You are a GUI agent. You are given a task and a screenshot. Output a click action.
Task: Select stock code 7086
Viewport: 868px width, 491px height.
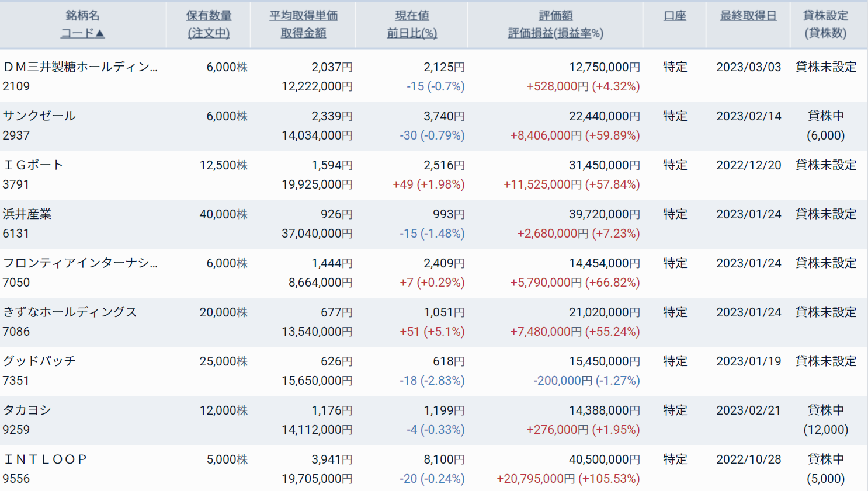tap(16, 332)
